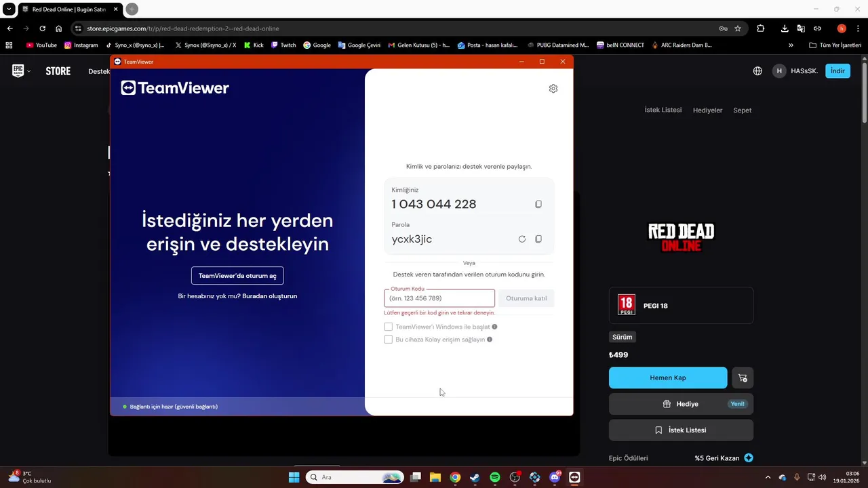Open Sepet in Epic navigation
This screenshot has height=488, width=868.
tap(743, 110)
